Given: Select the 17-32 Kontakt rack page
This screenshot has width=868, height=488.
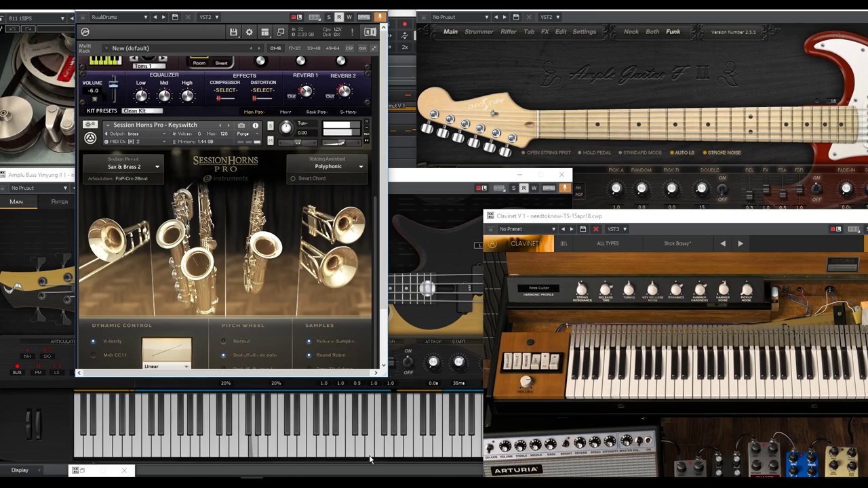Looking at the screenshot, I should tap(294, 48).
